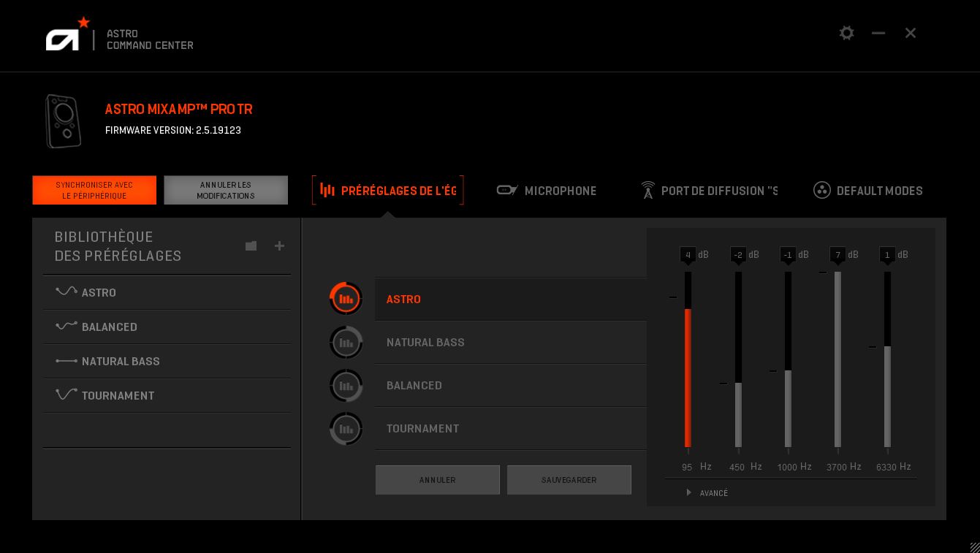Click the 4 dB value box
Screen dimensions: 980x553
(688, 255)
